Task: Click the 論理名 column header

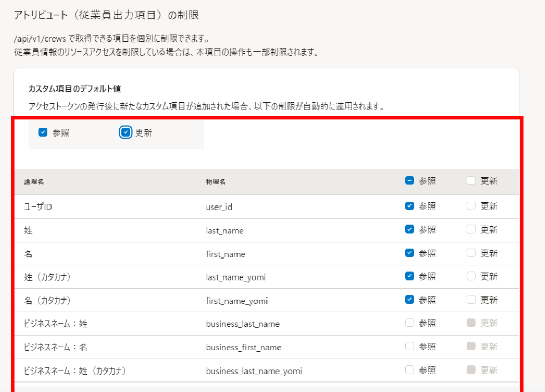Action: (34, 182)
